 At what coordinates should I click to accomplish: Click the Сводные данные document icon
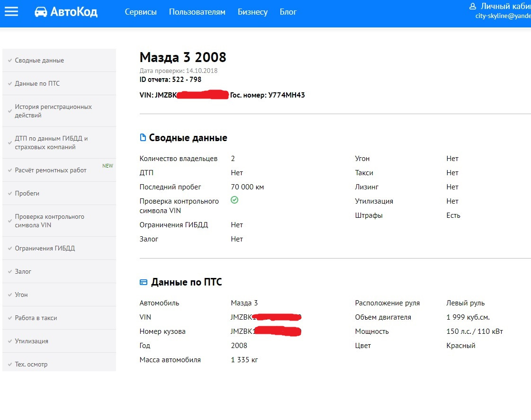pos(143,138)
